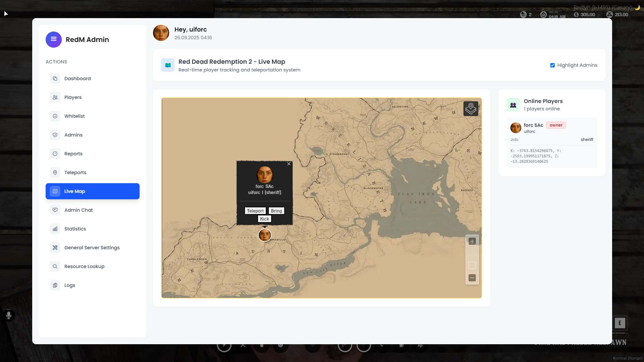The width and height of the screenshot is (644, 362).
Task: Click the ID badge icon in HUD
Action: click(x=523, y=14)
